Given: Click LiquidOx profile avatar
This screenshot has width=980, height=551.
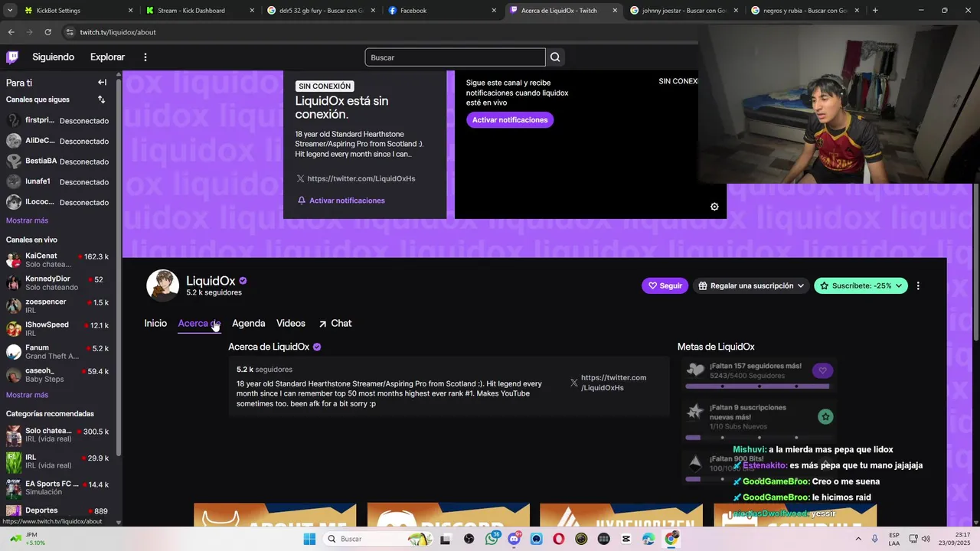Looking at the screenshot, I should pos(162,285).
